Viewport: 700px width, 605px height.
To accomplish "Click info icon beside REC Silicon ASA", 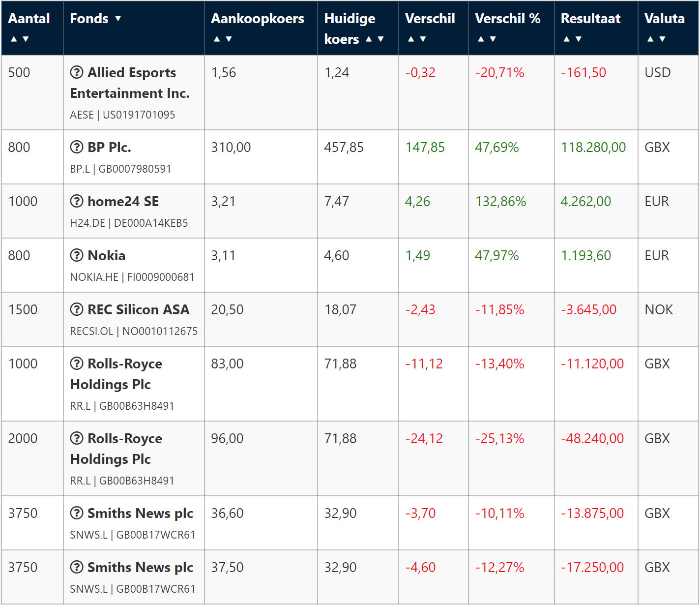I will (77, 309).
